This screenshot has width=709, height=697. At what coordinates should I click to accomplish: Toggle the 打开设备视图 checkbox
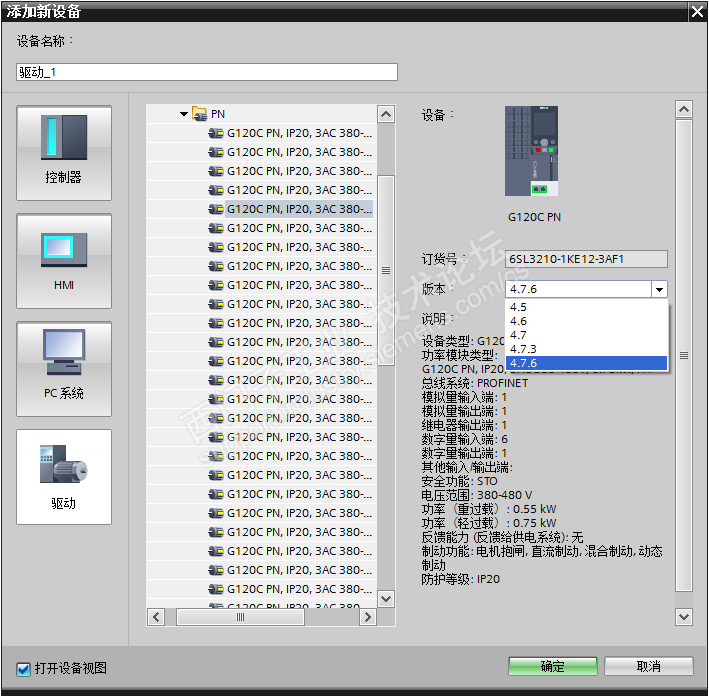[23, 669]
